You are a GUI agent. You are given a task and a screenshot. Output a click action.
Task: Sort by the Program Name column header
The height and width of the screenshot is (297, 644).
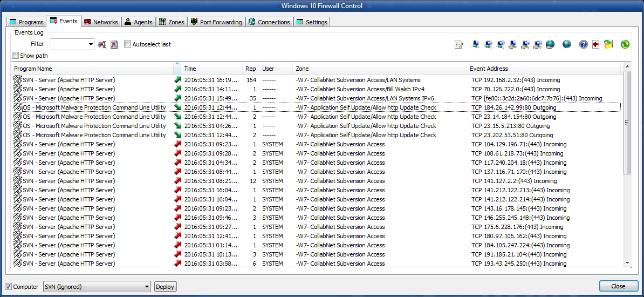(93, 69)
